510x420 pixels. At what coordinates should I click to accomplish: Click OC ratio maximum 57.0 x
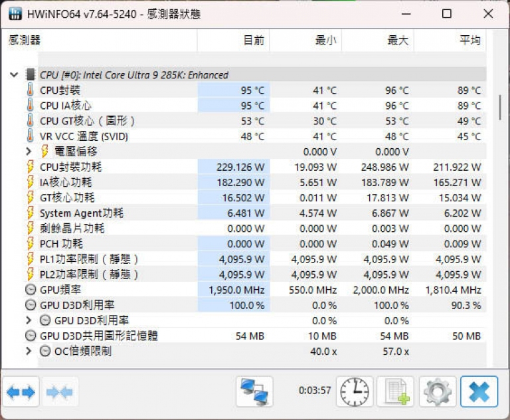pyautogui.click(x=396, y=352)
